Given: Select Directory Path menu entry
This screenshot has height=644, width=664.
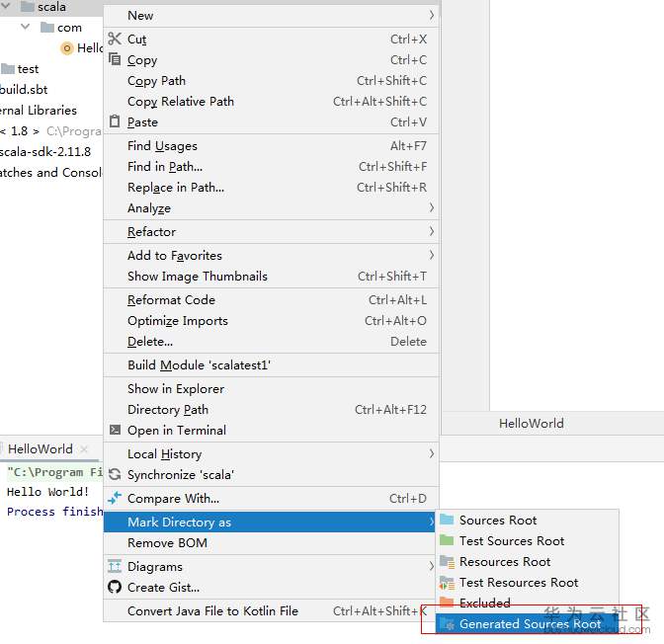Looking at the screenshot, I should (271, 410).
